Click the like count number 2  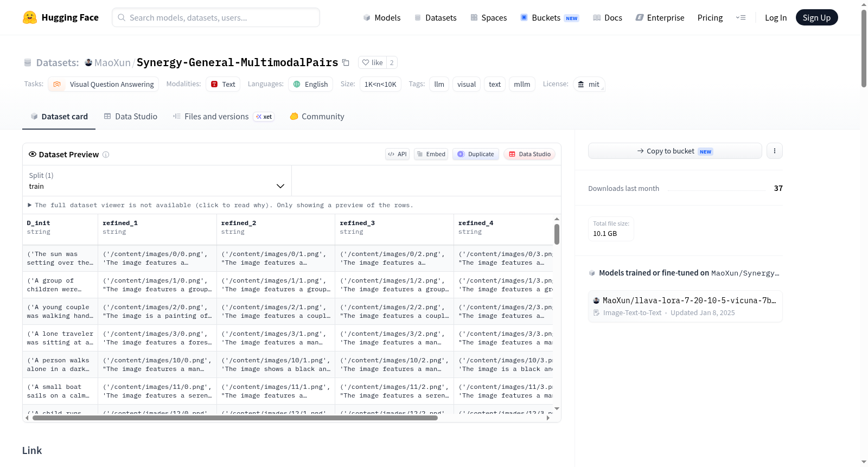click(392, 62)
